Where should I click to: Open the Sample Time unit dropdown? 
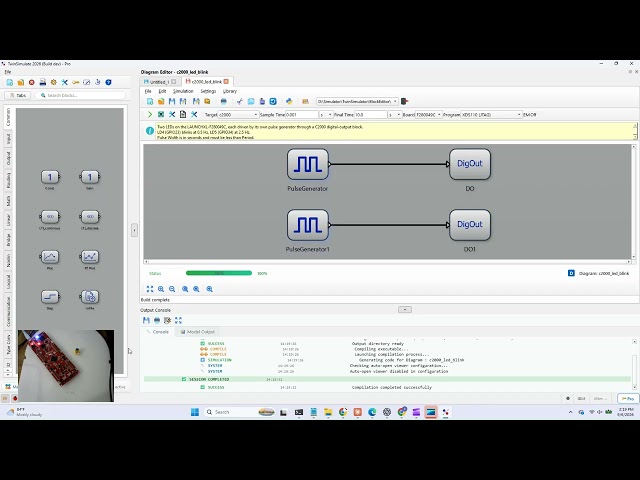coord(330,115)
